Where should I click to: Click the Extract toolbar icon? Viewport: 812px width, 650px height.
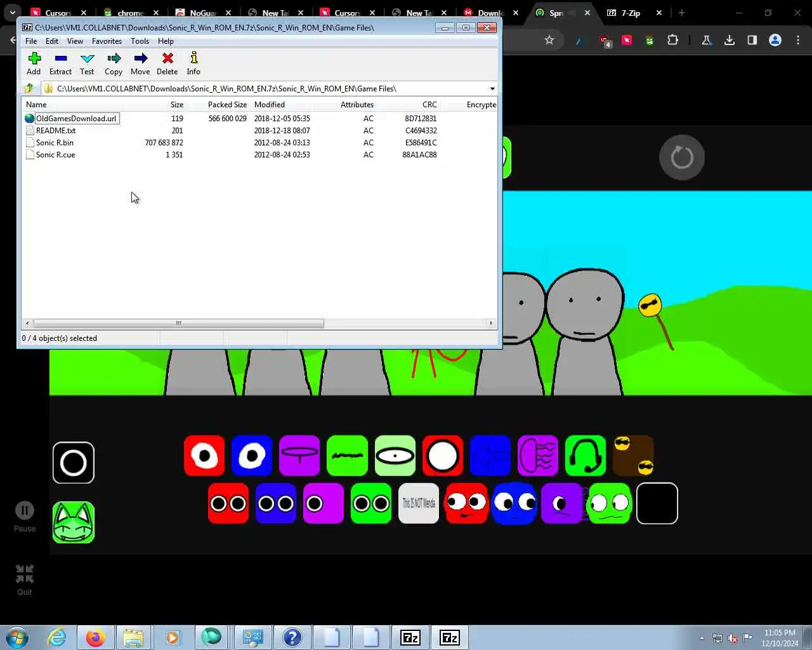61,63
